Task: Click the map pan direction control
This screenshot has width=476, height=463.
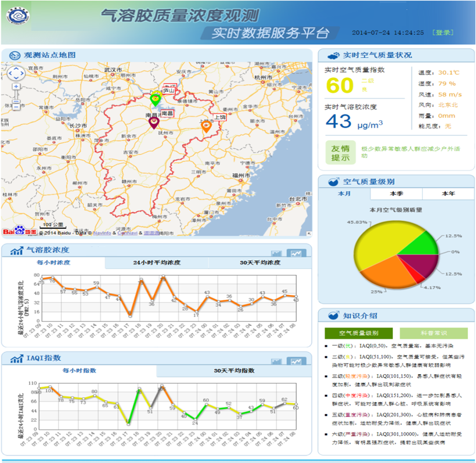Action: point(16,73)
